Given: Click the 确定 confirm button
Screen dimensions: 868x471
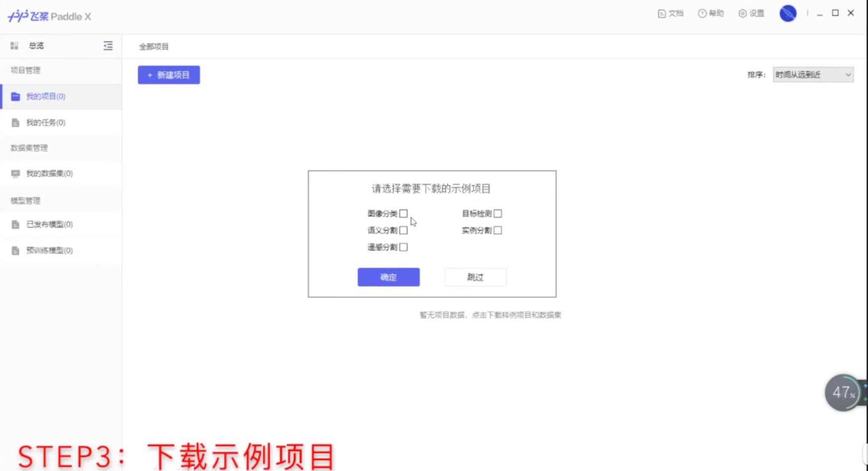Looking at the screenshot, I should tap(388, 277).
